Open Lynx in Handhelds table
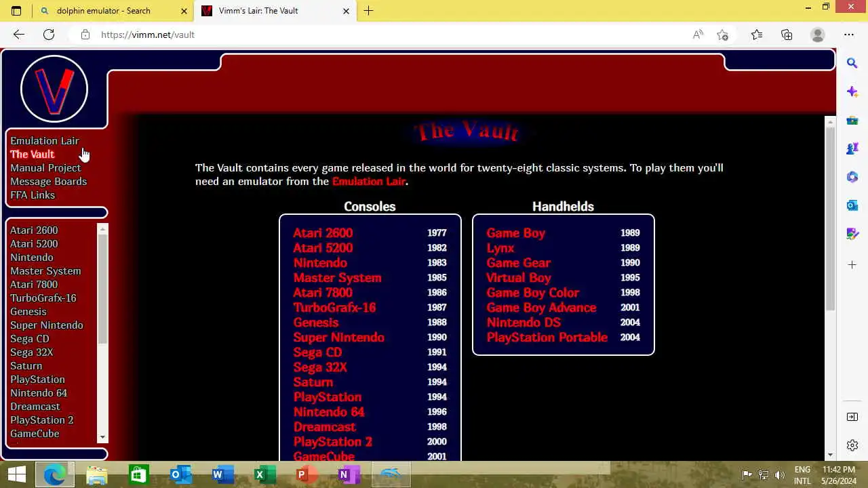Viewport: 868px width, 488px height. click(500, 247)
